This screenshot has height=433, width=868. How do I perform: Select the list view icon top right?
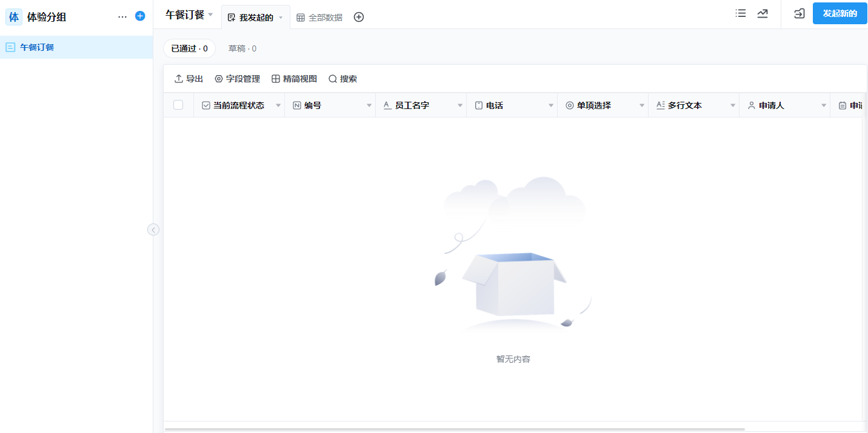740,13
